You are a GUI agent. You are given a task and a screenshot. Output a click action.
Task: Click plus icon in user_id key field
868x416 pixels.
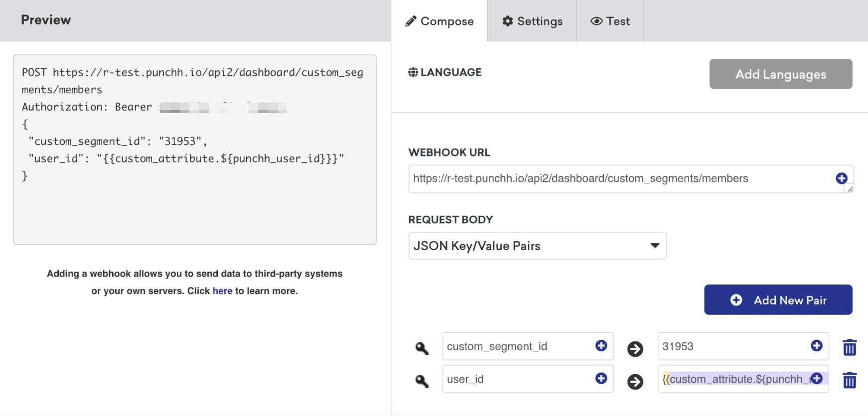(601, 379)
